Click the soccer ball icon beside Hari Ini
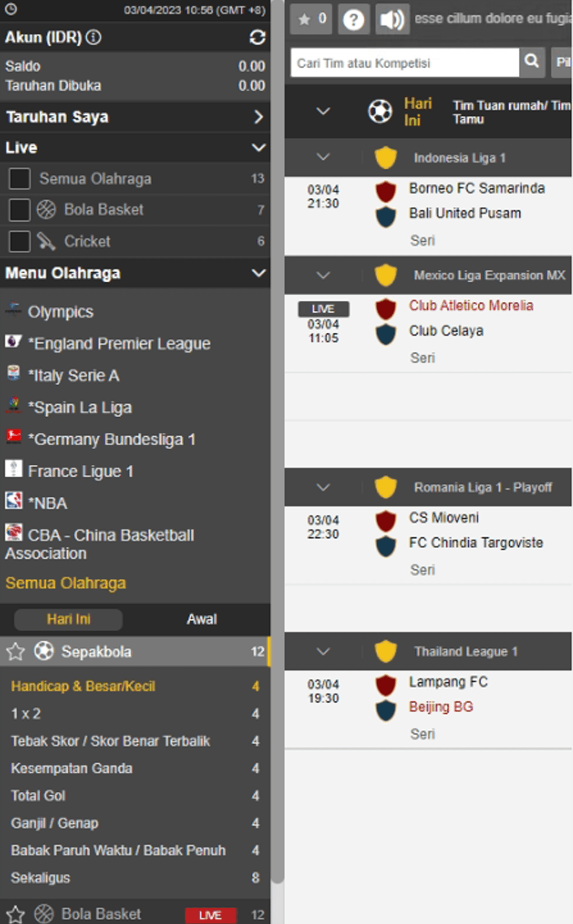The image size is (573, 924). click(x=380, y=111)
